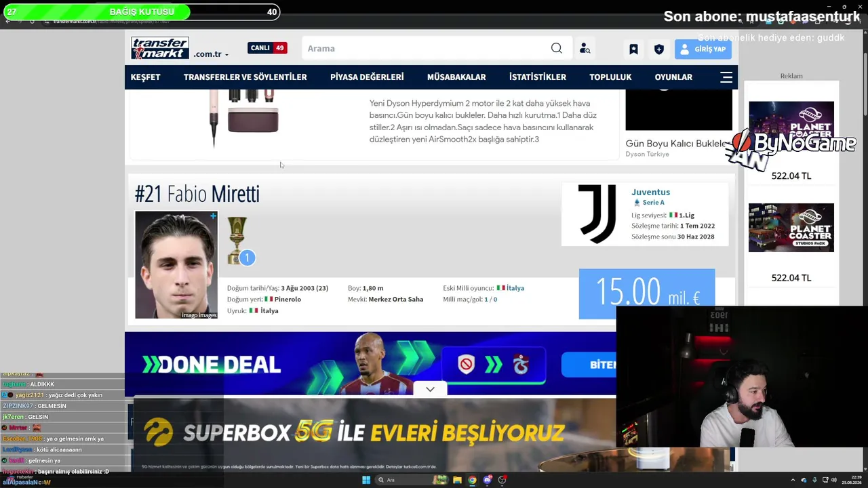Expand the system tray hidden icons chevron

[793, 480]
